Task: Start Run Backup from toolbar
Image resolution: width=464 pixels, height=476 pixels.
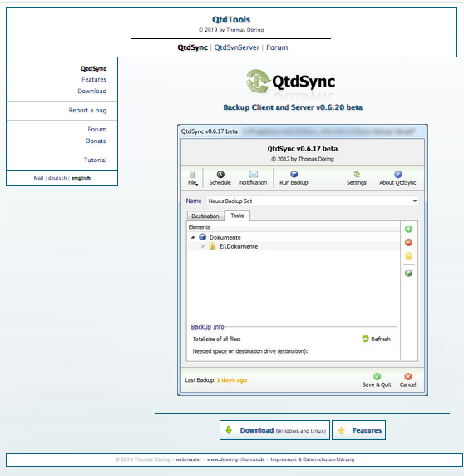Action: [x=294, y=178]
